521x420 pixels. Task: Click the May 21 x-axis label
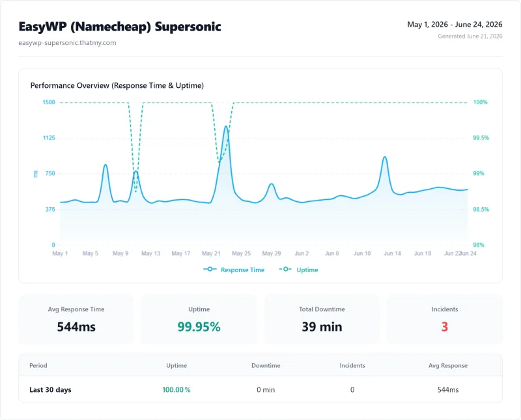tap(211, 253)
